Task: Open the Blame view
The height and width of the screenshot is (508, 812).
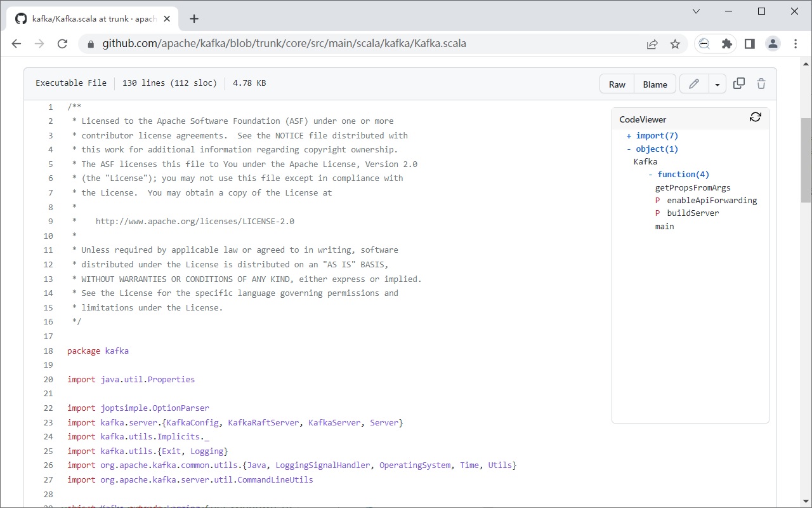Action: (655, 83)
